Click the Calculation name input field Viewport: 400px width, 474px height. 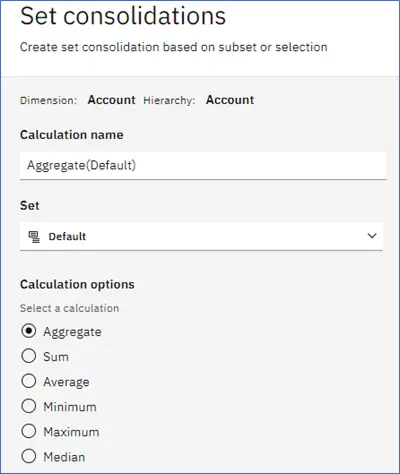tap(203, 166)
